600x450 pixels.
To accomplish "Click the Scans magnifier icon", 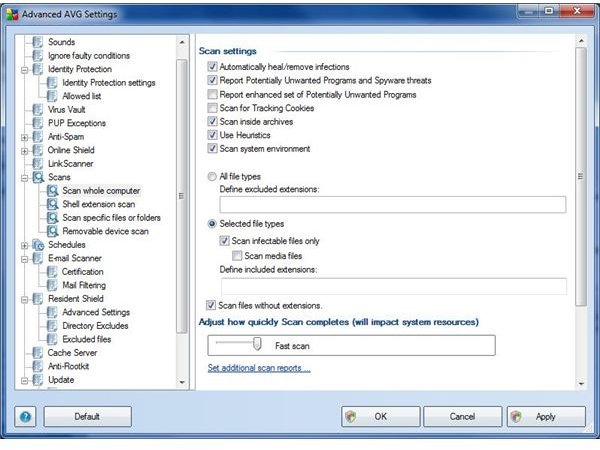I will tap(38, 177).
